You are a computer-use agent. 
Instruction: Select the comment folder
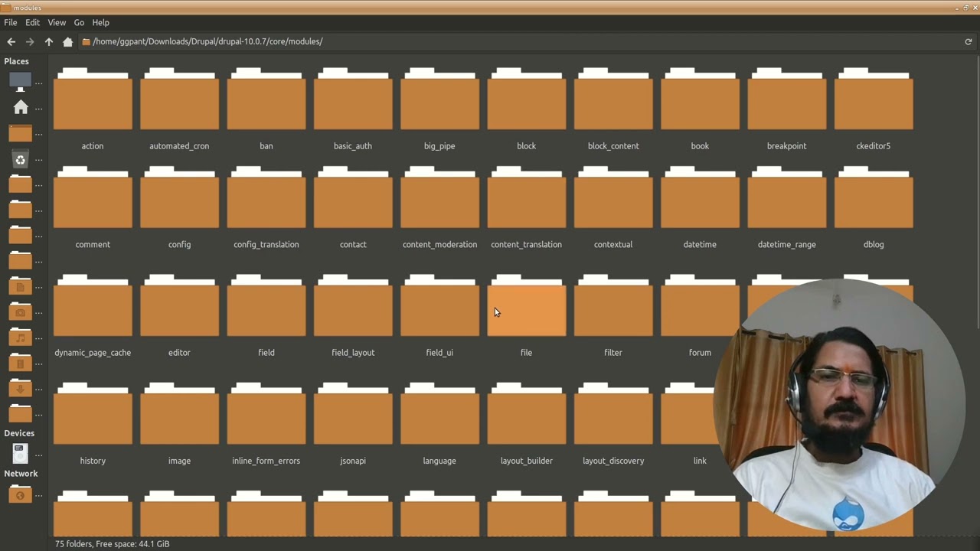[93, 198]
